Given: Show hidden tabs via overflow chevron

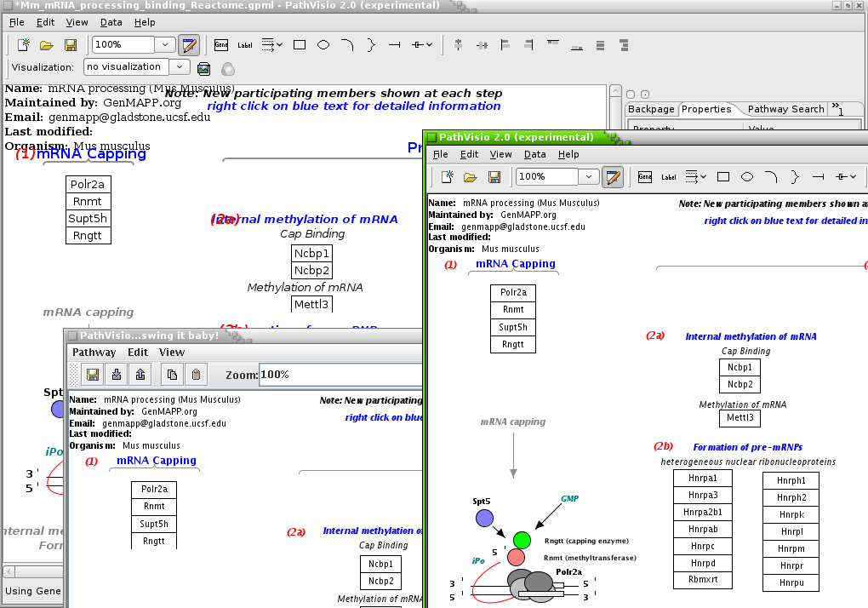Looking at the screenshot, I should coord(837,108).
